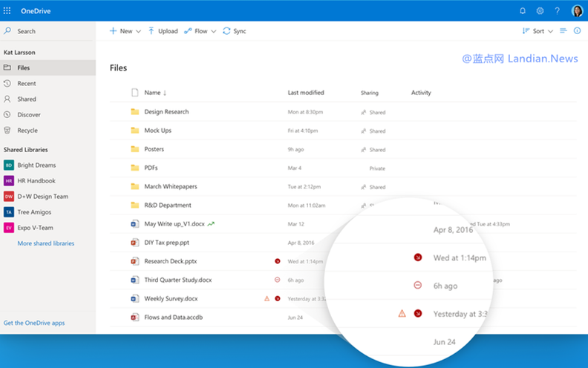Select Recent in the left navigation
The image size is (588, 368).
point(27,83)
